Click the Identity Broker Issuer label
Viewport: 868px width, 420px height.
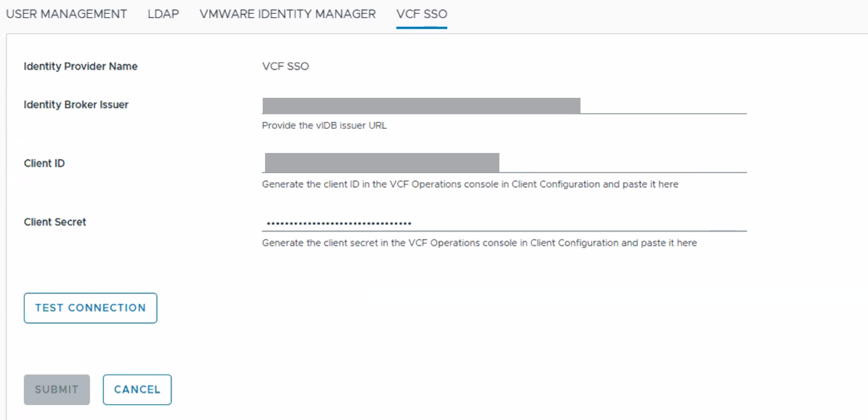pos(76,105)
